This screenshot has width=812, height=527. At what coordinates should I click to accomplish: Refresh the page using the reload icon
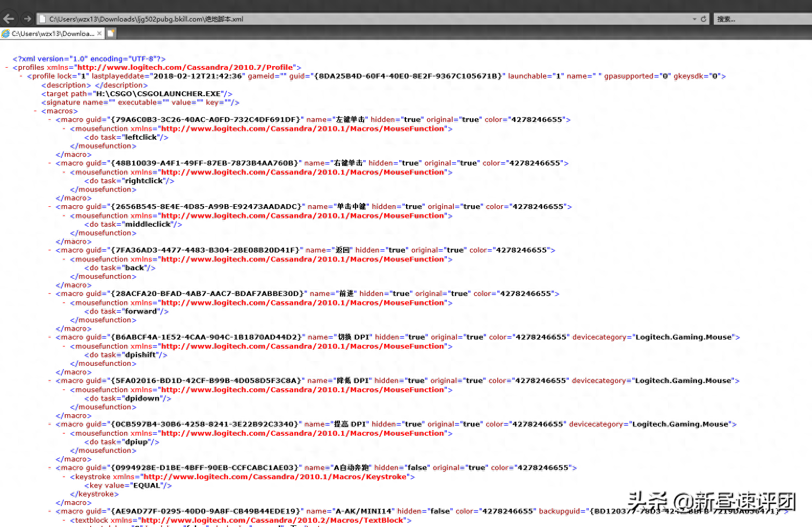pyautogui.click(x=704, y=19)
